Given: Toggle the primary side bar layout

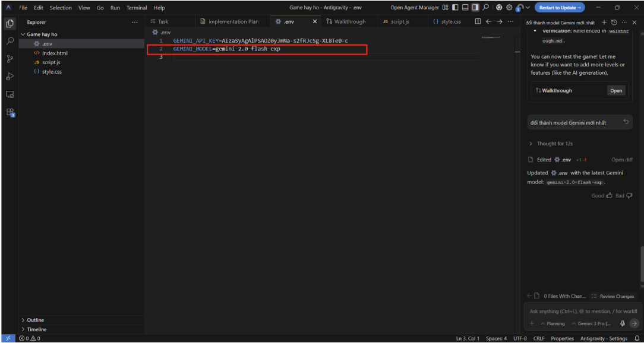Looking at the screenshot, I should click(x=455, y=8).
